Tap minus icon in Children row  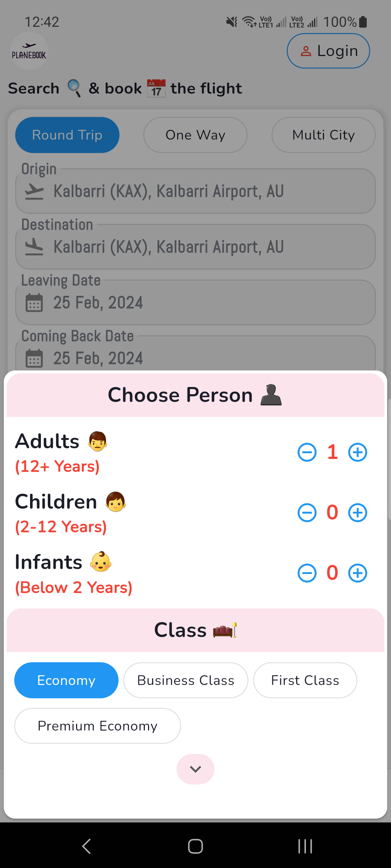(x=307, y=513)
